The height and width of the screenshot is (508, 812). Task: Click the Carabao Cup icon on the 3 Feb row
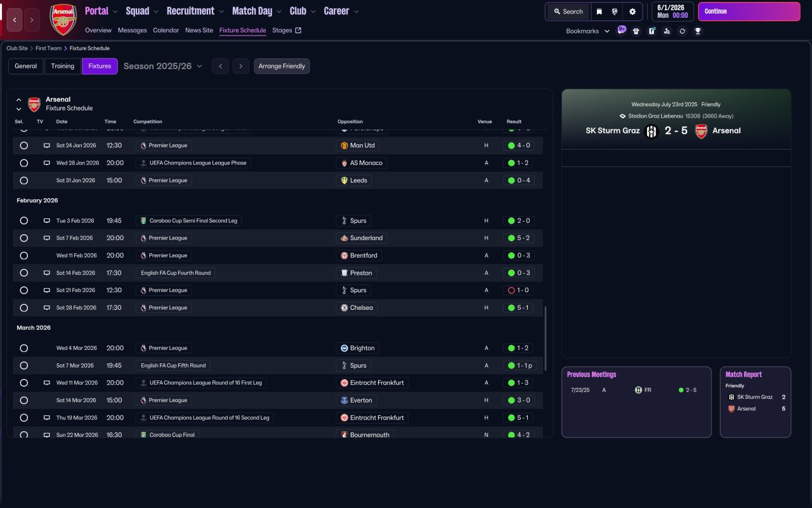143,221
